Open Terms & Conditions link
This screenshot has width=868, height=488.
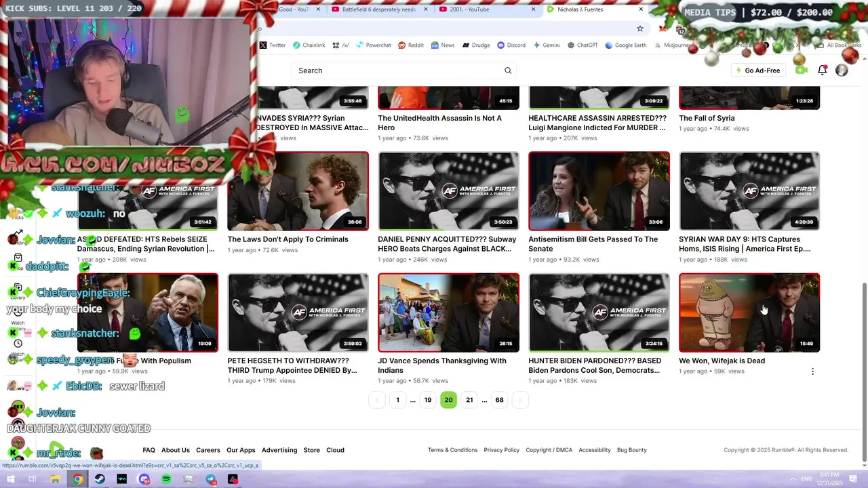(452, 450)
